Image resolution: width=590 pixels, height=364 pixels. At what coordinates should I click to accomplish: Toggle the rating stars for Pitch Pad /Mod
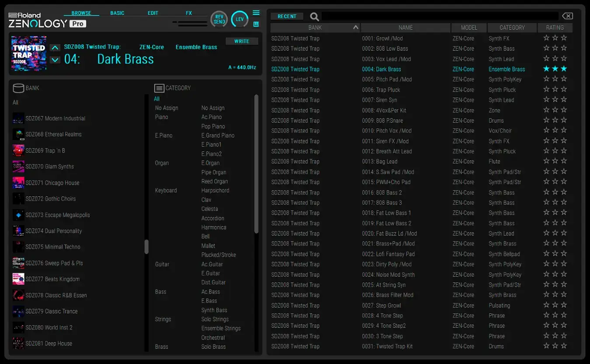[x=555, y=79]
